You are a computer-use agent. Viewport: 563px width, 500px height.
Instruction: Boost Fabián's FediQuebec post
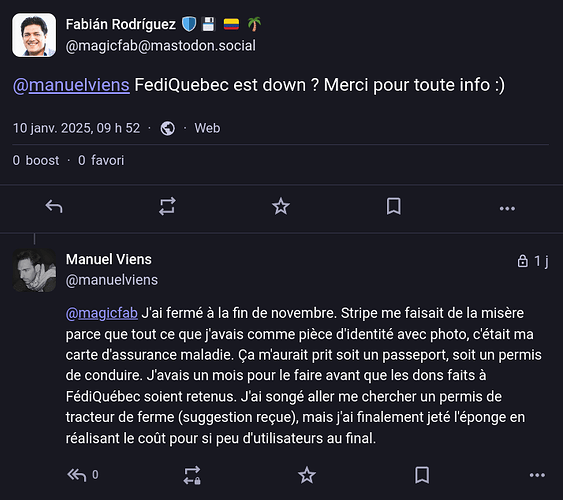tap(167, 206)
